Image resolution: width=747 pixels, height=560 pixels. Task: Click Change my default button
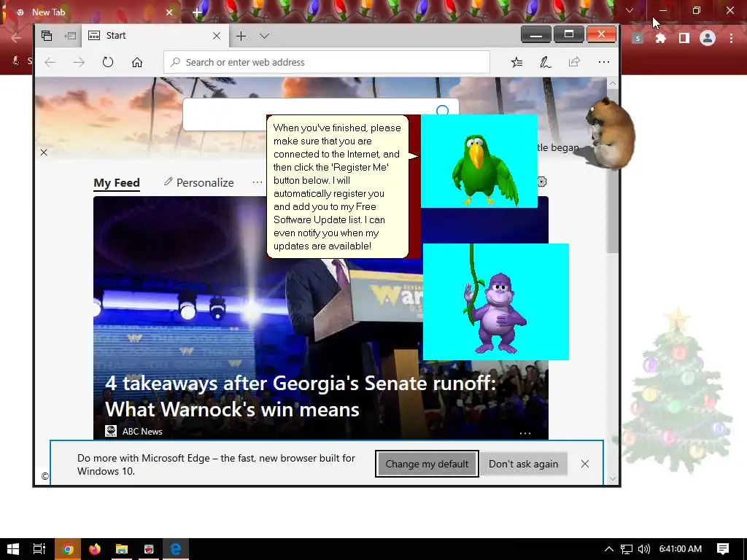(x=427, y=464)
